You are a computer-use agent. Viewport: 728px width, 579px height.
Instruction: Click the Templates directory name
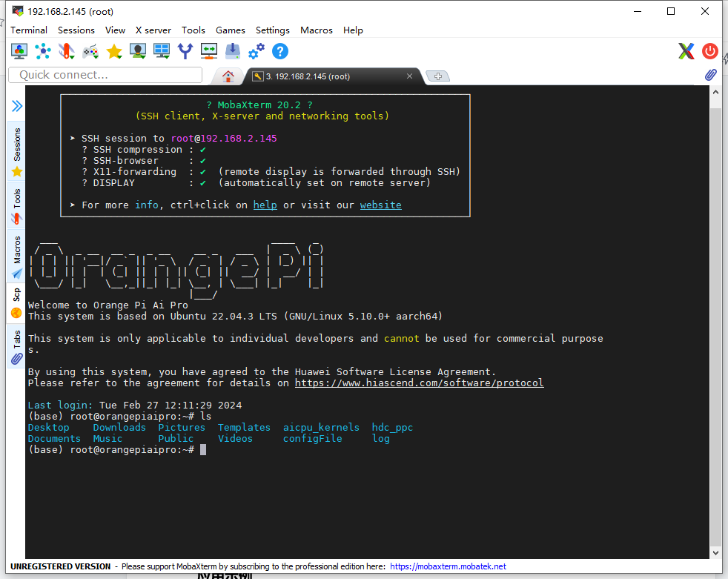coord(244,427)
